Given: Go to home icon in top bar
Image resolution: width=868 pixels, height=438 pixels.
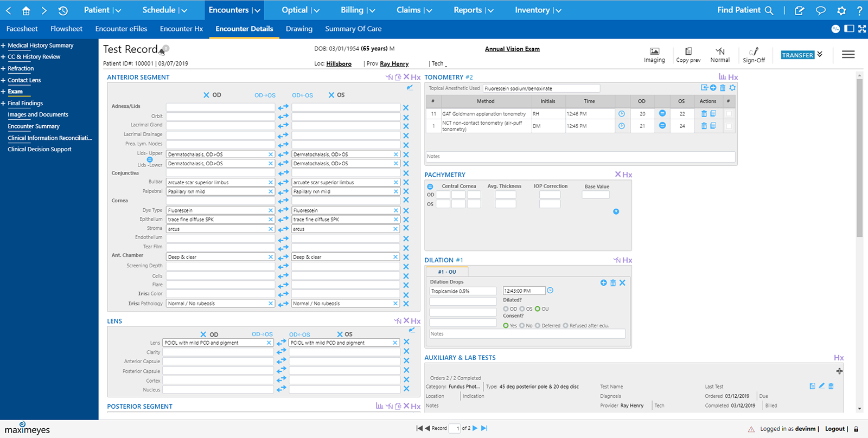Looking at the screenshot, I should tap(26, 10).
